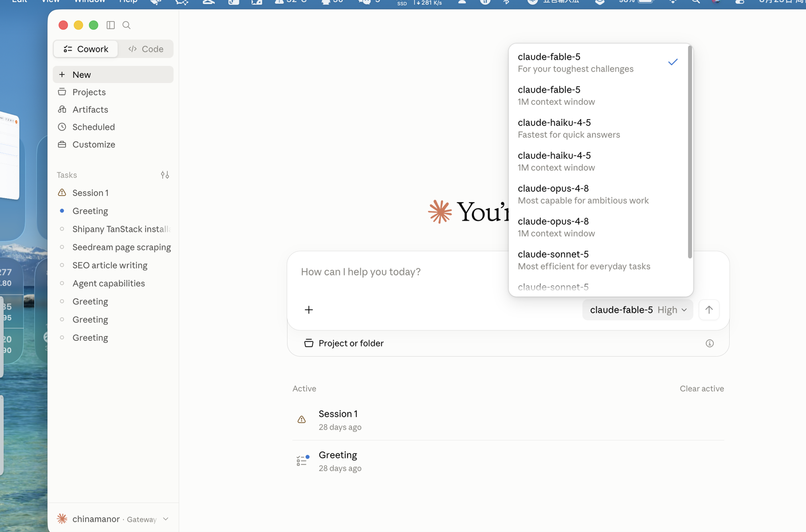Select claude-fable-5 'For your toughest challenges'
This screenshot has width=806, height=532.
598,62
